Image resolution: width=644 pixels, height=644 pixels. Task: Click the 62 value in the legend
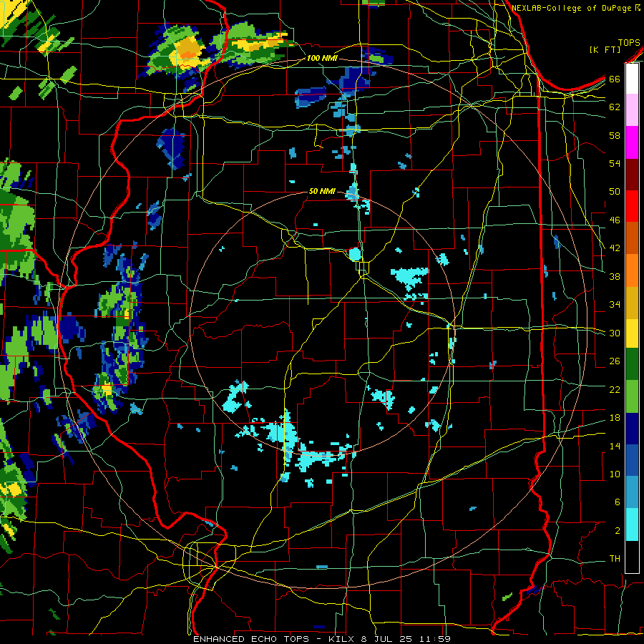pyautogui.click(x=615, y=107)
